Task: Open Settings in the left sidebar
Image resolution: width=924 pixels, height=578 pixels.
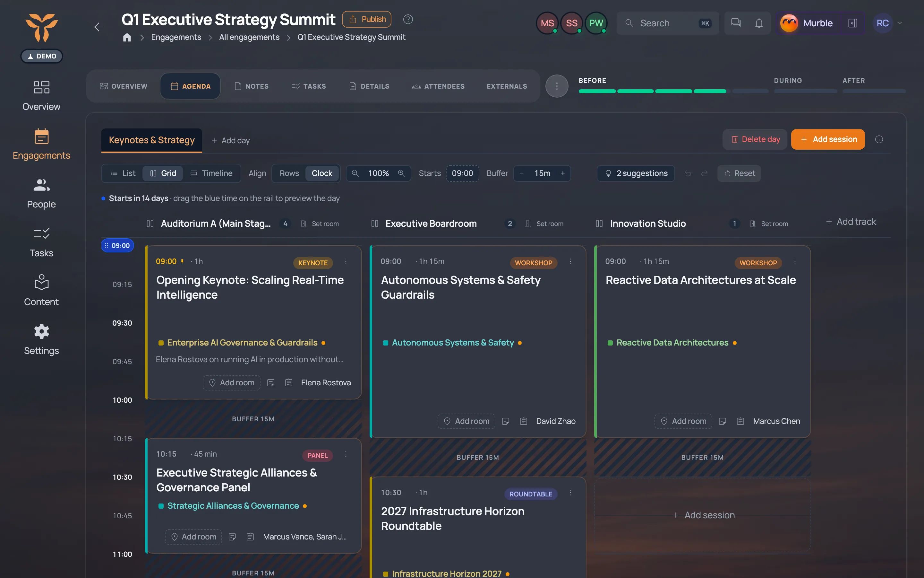Action: (41, 339)
